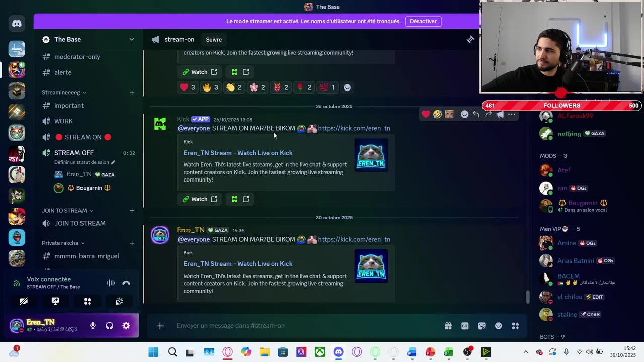Open The Base server dropdown menu
Viewport: 644px width, 362px height.
[132, 39]
